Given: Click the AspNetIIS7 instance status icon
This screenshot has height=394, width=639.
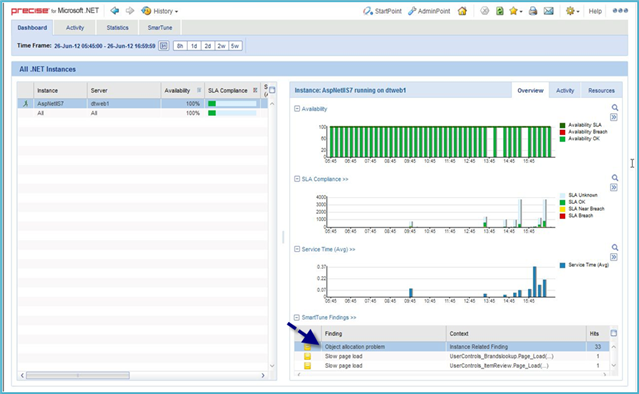Looking at the screenshot, I should click(26, 103).
